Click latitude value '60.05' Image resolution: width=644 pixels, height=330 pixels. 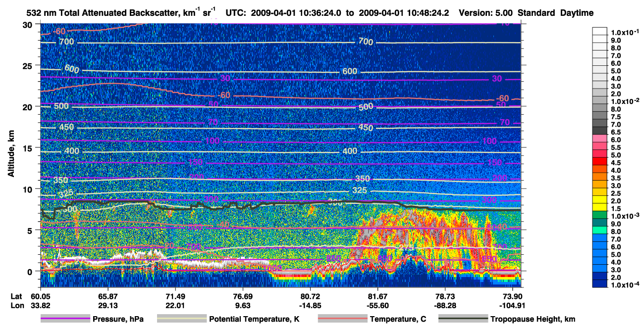tap(40, 296)
